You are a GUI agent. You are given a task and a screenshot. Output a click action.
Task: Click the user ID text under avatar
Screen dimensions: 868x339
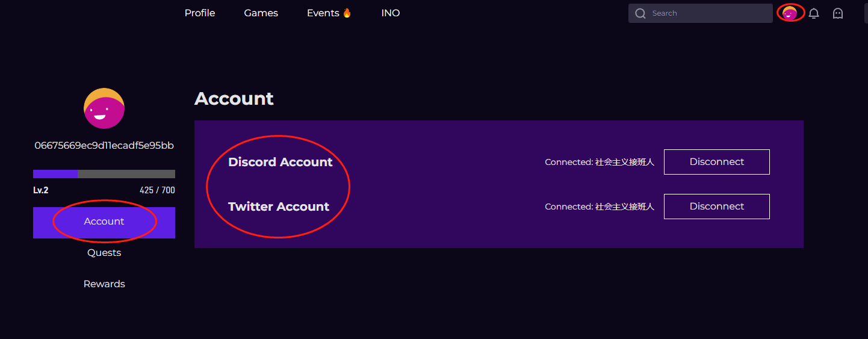tap(104, 146)
